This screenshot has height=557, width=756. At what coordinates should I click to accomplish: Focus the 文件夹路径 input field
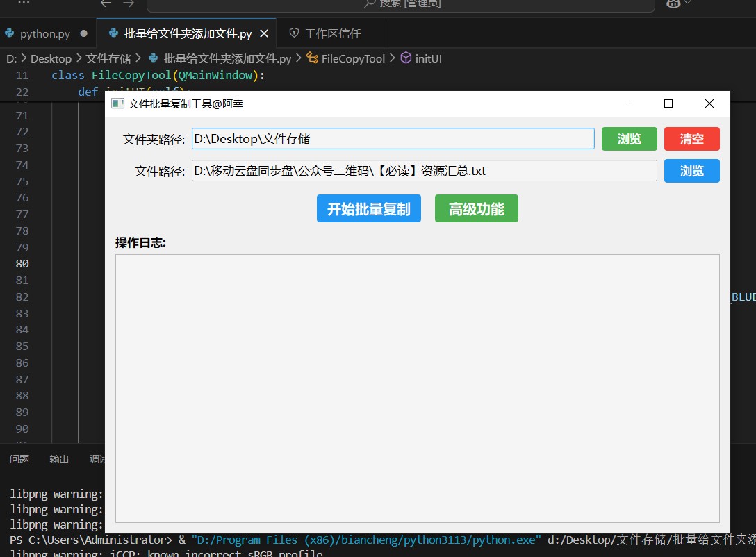[393, 139]
